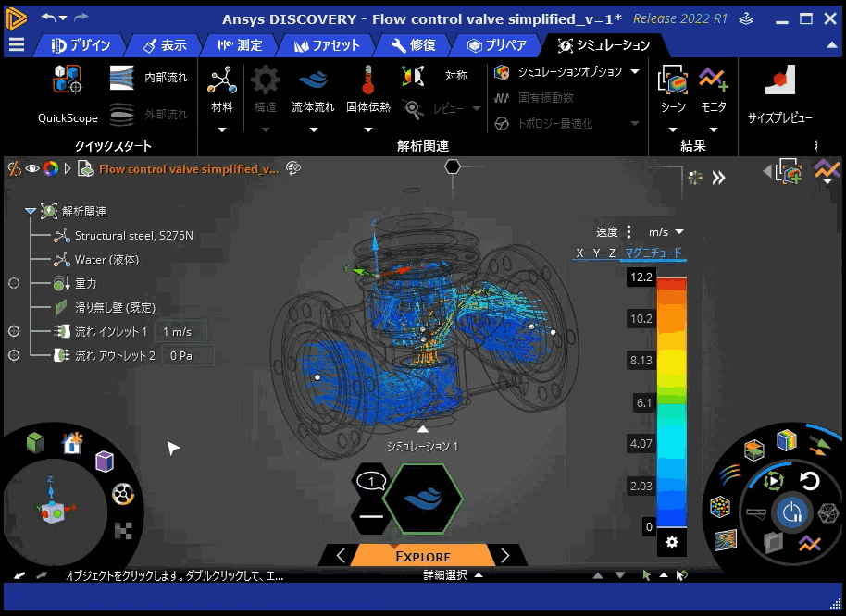Toggle the 重力 gravity suppress circle
This screenshot has height=616, width=846.
14,283
